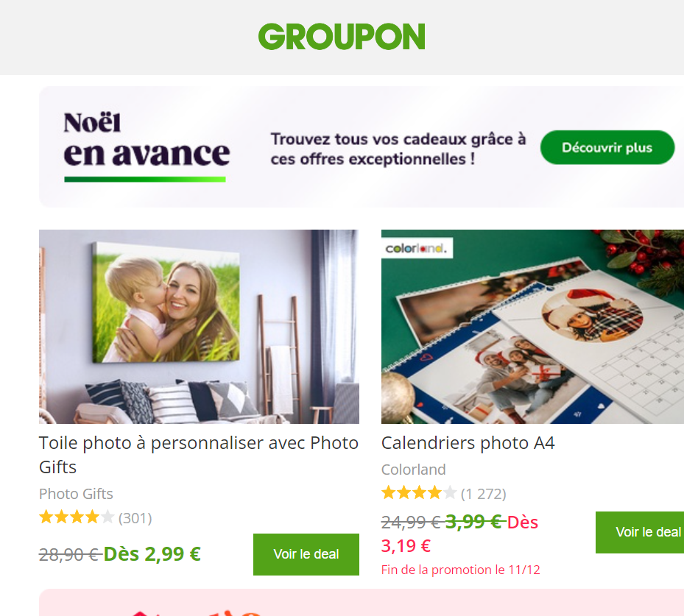Screen dimensions: 684x616
Task: Open the Colorland calendar product image
Action: [532, 327]
